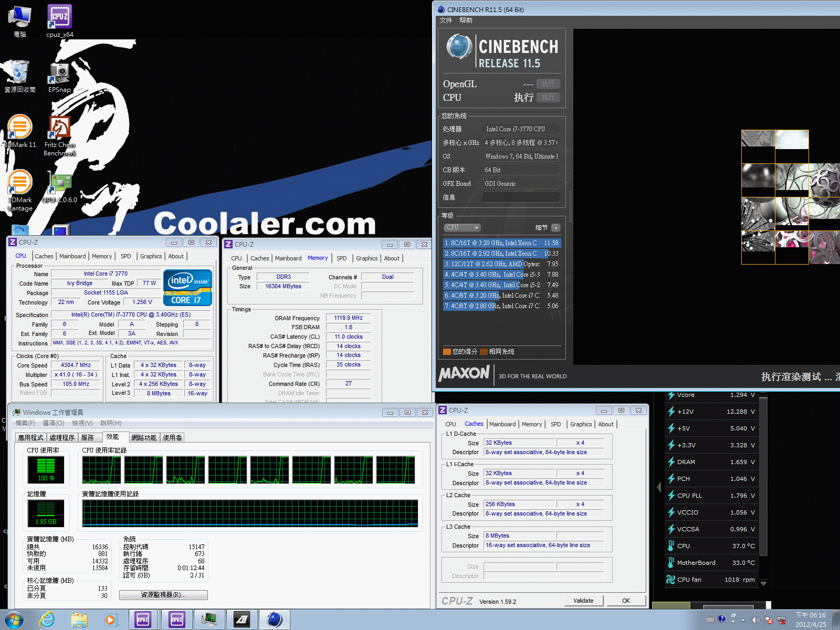Open the Options menu in Task Manager
Image resolution: width=840 pixels, height=630 pixels.
53,423
